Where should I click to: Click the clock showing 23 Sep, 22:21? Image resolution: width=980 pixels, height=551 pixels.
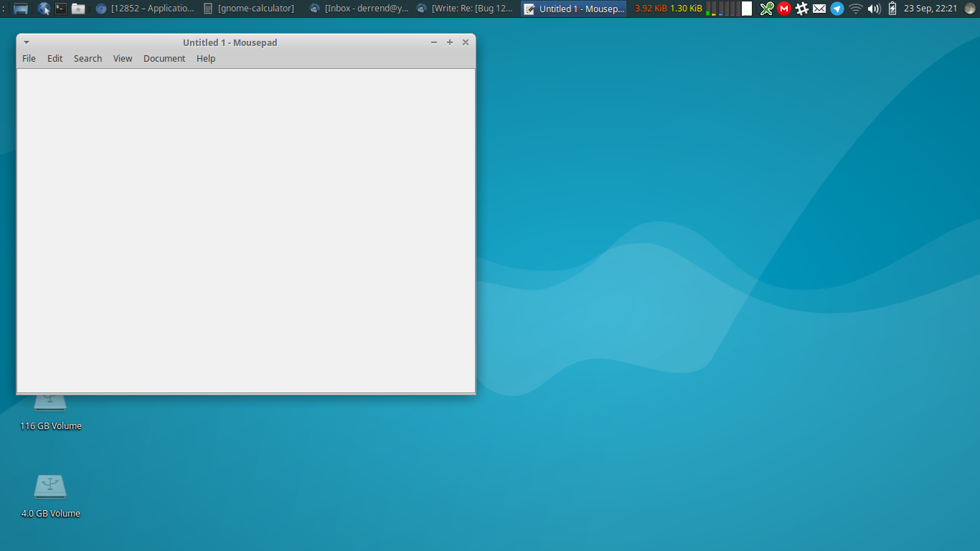[930, 9]
